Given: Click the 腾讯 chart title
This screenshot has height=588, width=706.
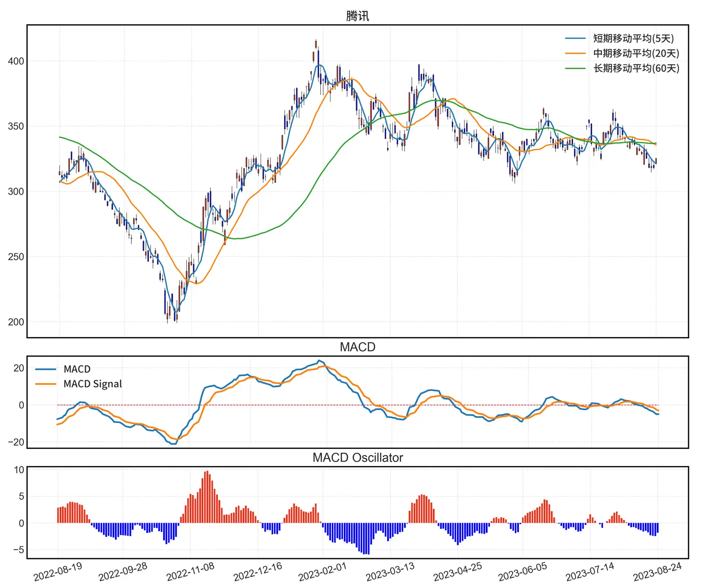Looking at the screenshot, I should [x=357, y=16].
